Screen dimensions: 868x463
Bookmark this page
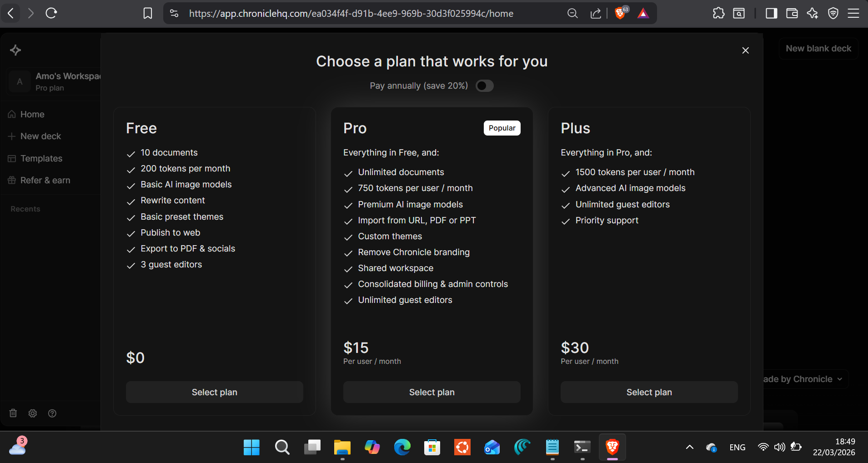click(148, 13)
